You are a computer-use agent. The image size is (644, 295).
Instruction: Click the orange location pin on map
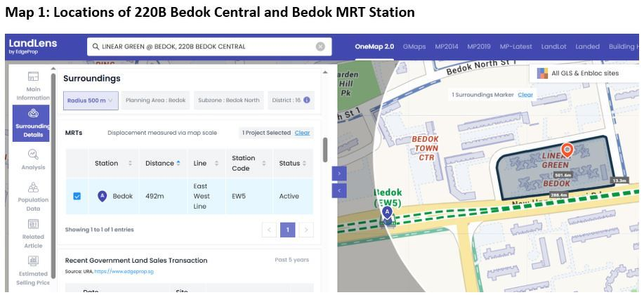click(567, 150)
